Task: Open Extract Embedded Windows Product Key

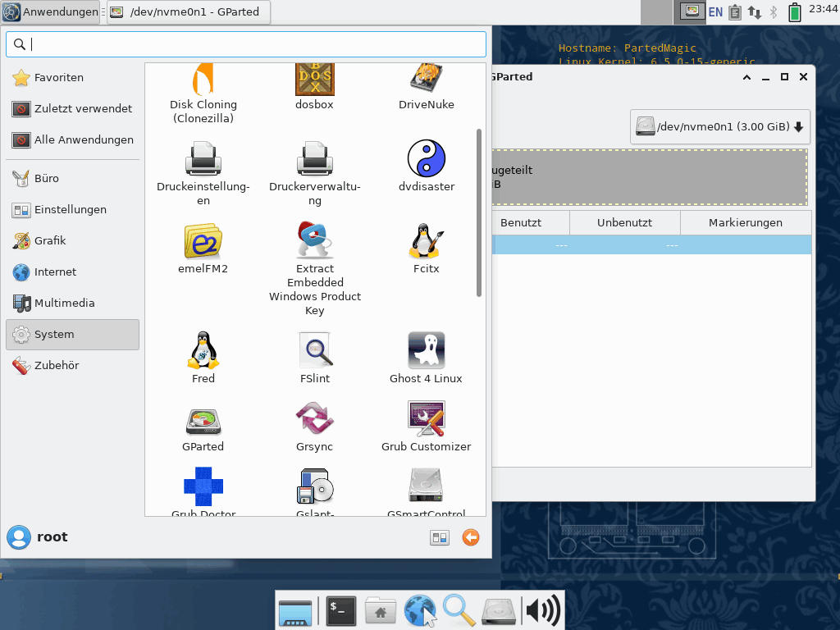Action: tap(315, 268)
